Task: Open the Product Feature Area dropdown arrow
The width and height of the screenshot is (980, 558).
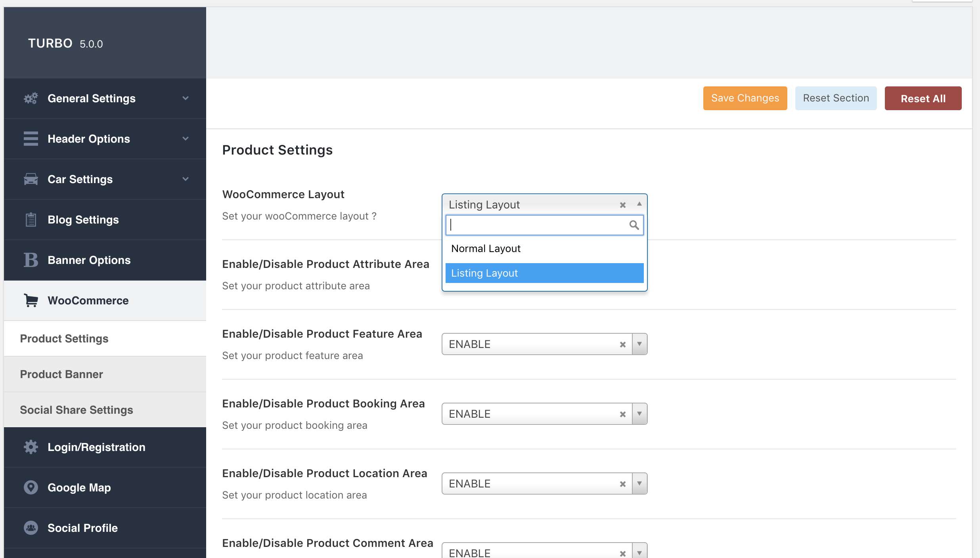Action: coord(639,344)
